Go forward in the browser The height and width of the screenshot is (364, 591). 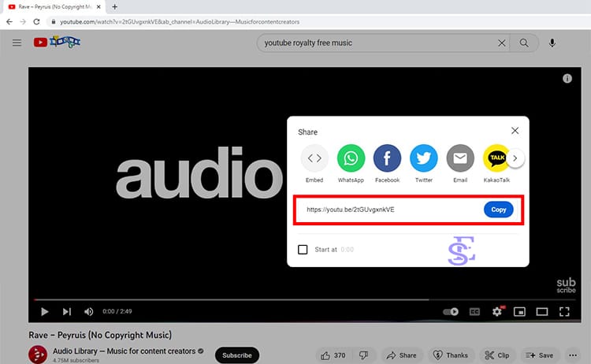[x=23, y=22]
